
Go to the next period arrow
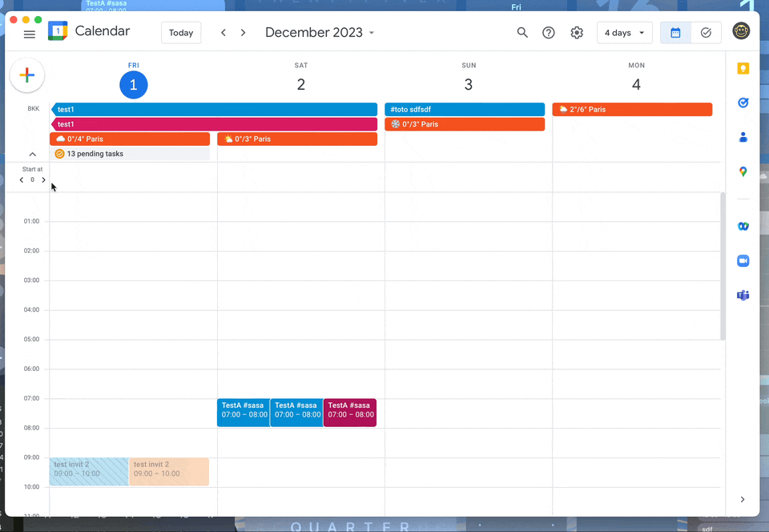click(x=243, y=33)
